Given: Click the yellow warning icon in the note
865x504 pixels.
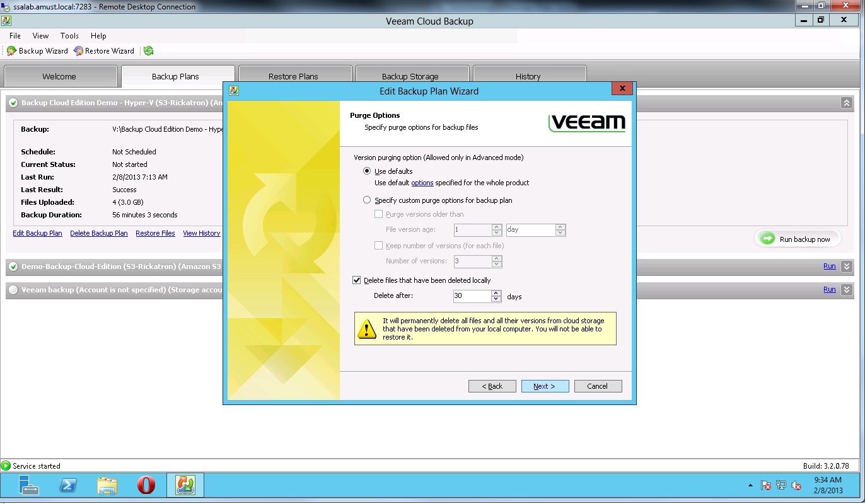Looking at the screenshot, I should coord(367,328).
